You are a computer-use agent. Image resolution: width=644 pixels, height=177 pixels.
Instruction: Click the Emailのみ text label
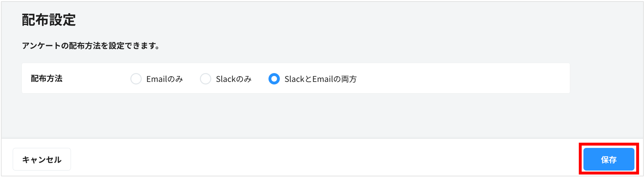[x=165, y=79]
